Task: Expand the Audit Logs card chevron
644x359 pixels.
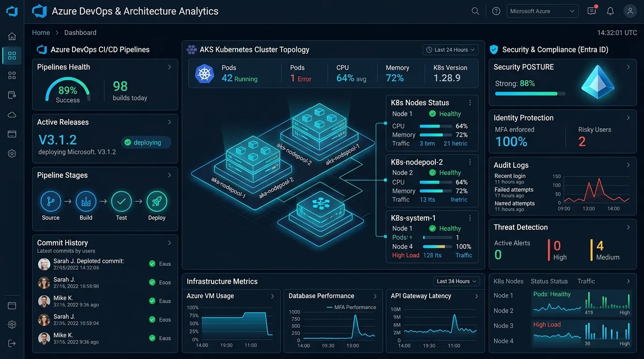Action: pyautogui.click(x=628, y=165)
